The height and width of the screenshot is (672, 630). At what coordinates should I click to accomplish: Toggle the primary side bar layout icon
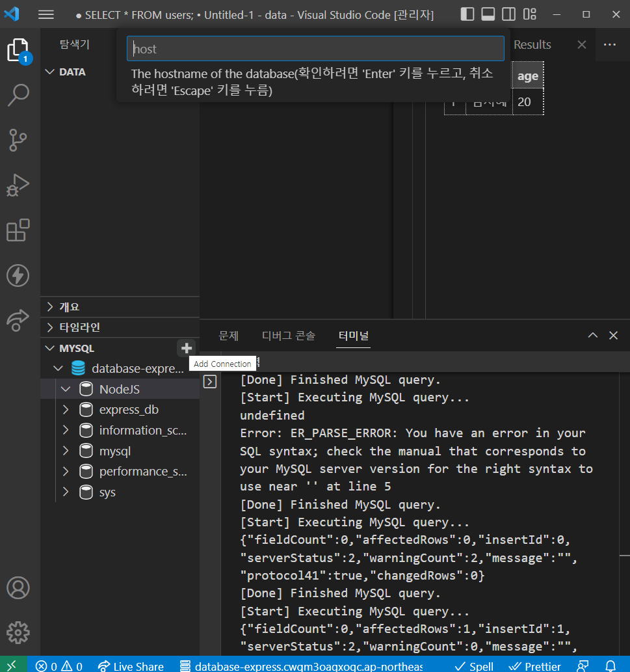coord(467,14)
